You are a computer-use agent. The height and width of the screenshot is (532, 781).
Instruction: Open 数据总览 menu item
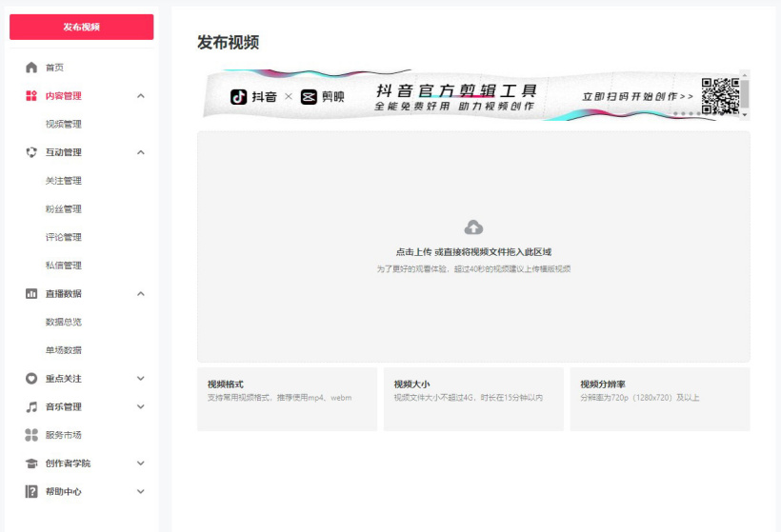(x=63, y=322)
